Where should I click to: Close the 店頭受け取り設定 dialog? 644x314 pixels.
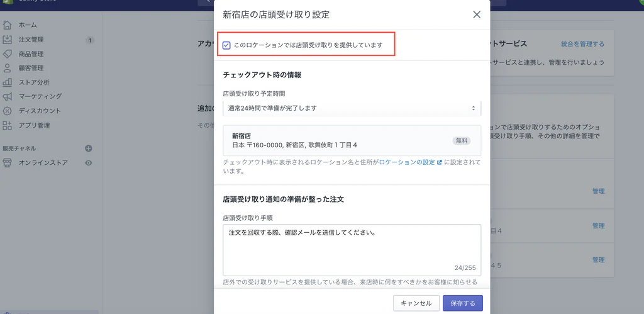point(477,15)
